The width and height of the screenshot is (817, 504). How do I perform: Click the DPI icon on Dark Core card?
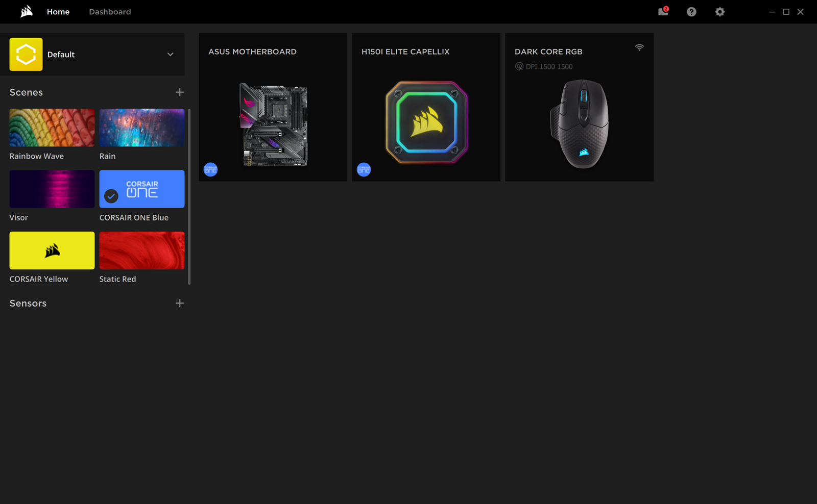[x=519, y=66]
